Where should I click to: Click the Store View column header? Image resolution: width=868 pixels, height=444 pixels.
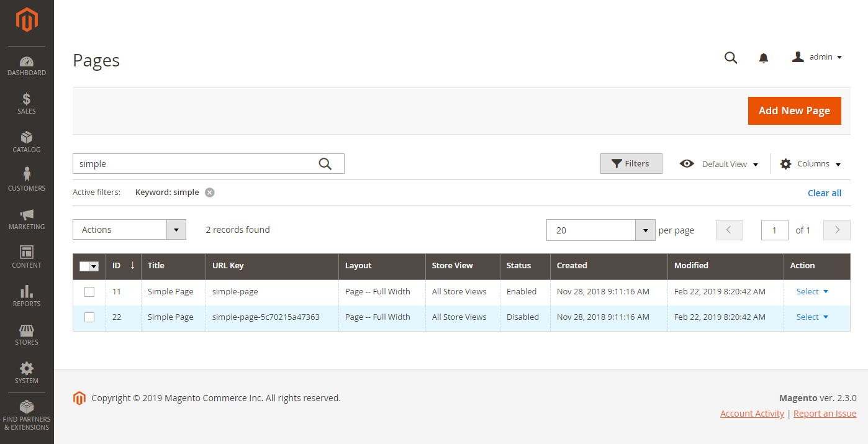(463, 266)
